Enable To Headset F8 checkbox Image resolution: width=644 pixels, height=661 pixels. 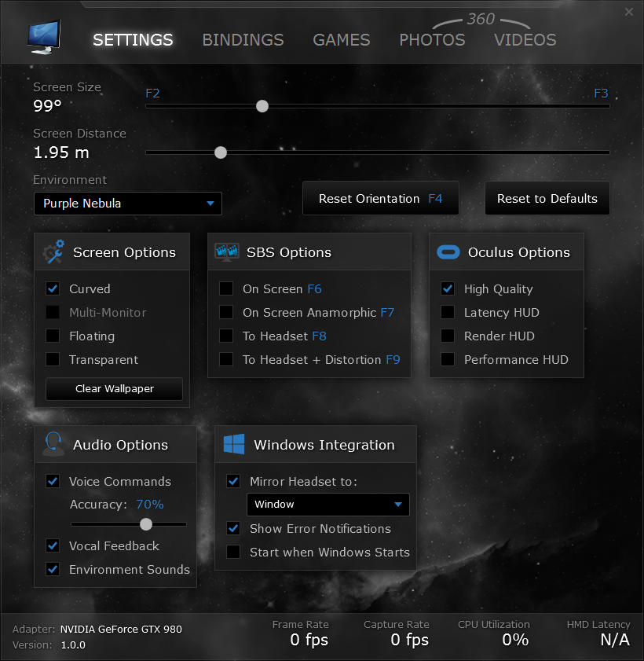(x=226, y=336)
